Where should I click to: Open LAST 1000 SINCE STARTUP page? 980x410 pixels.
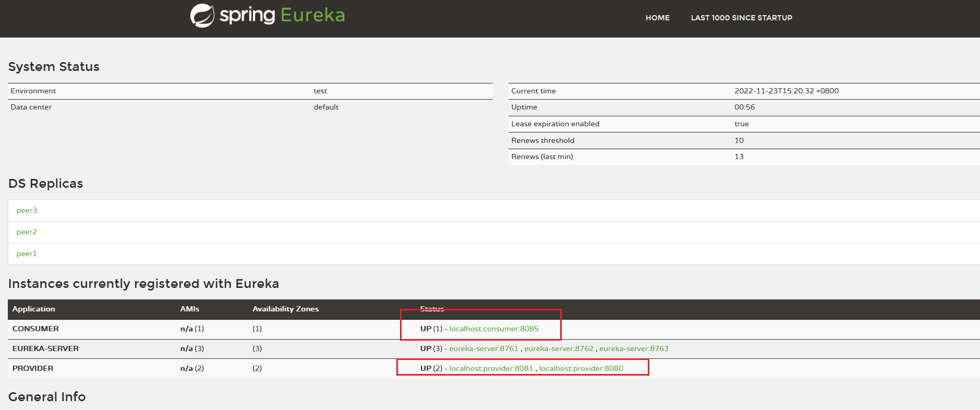click(x=741, y=18)
